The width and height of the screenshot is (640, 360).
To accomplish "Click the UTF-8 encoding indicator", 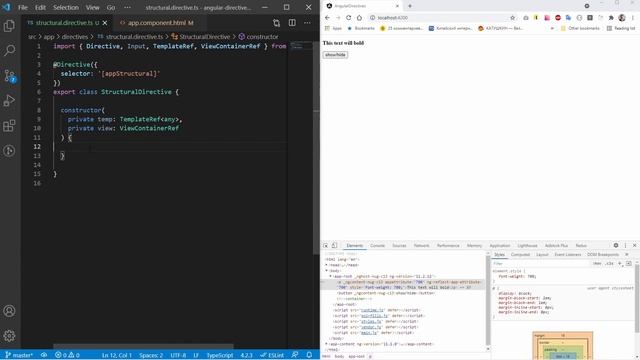I will pos(178,355).
